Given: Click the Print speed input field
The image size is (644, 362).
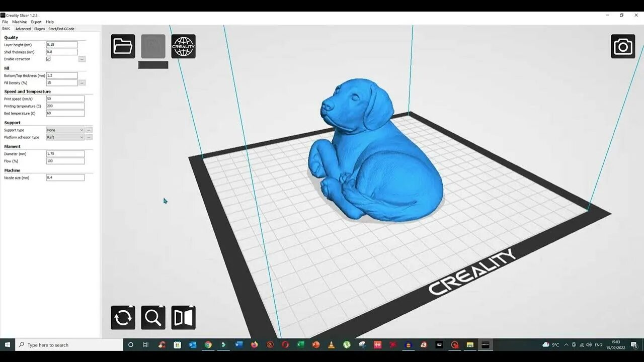Looking at the screenshot, I should pos(65,99).
